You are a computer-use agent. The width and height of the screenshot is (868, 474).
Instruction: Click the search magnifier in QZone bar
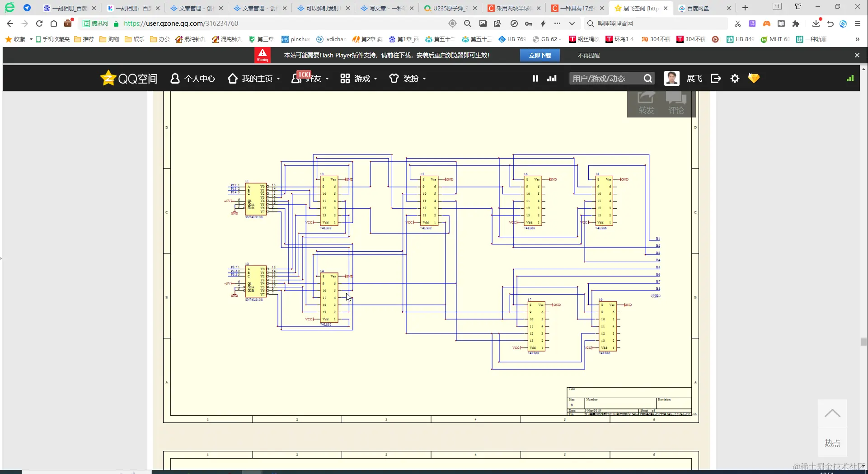[647, 79]
